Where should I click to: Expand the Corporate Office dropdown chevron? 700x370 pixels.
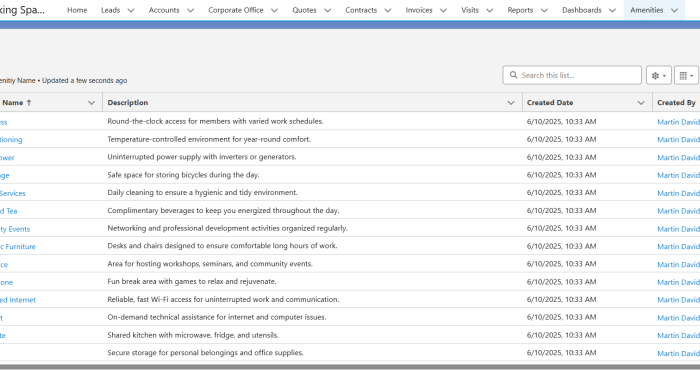point(274,10)
